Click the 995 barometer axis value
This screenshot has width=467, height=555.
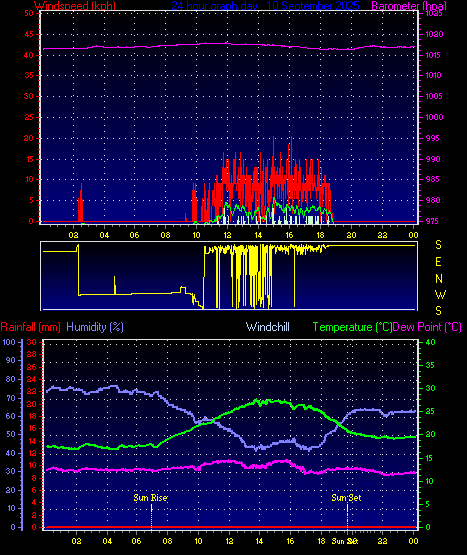tap(432, 138)
